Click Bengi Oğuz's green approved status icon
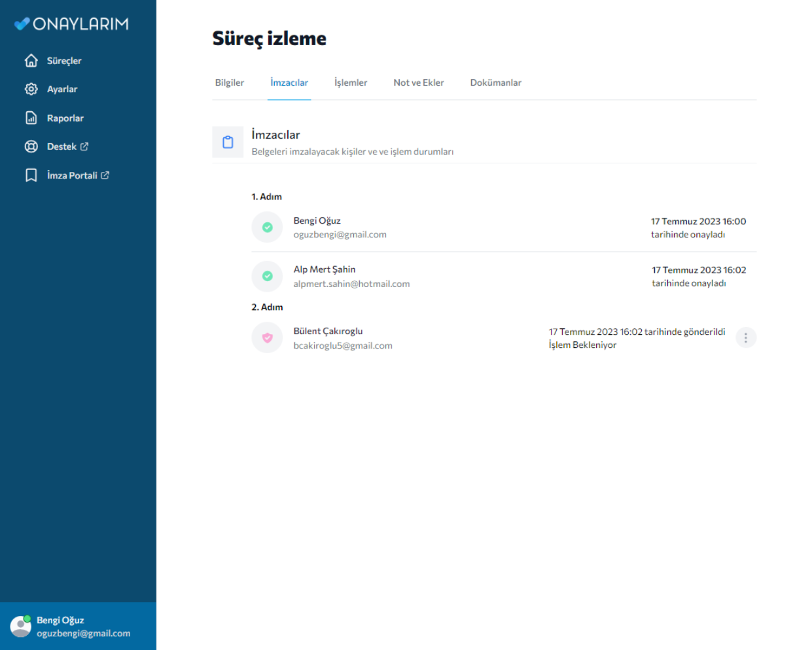This screenshot has height=650, width=812. pyautogui.click(x=267, y=228)
